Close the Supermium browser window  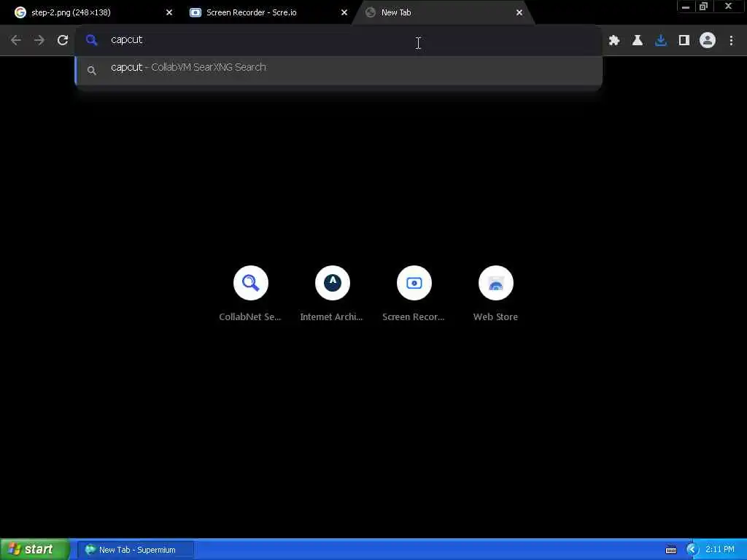729,7
